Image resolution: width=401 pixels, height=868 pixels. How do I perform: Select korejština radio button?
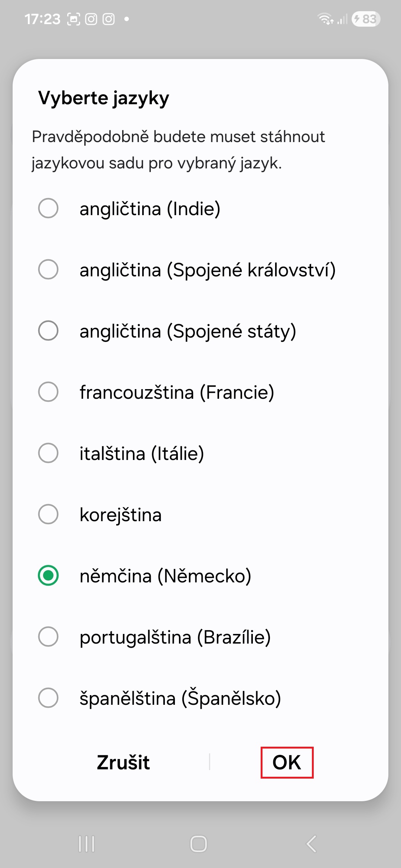pyautogui.click(x=48, y=514)
